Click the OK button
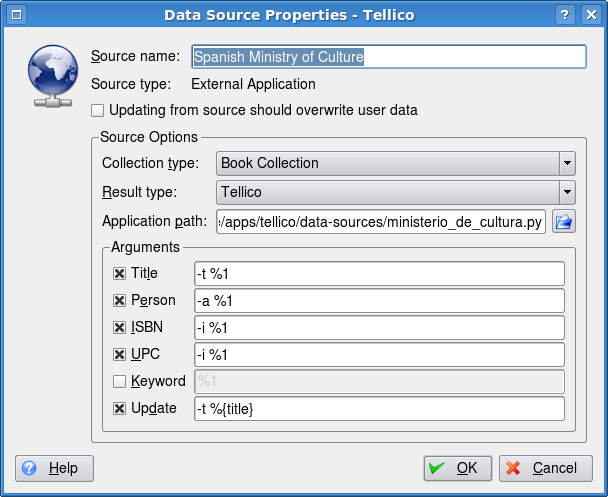 click(x=458, y=468)
